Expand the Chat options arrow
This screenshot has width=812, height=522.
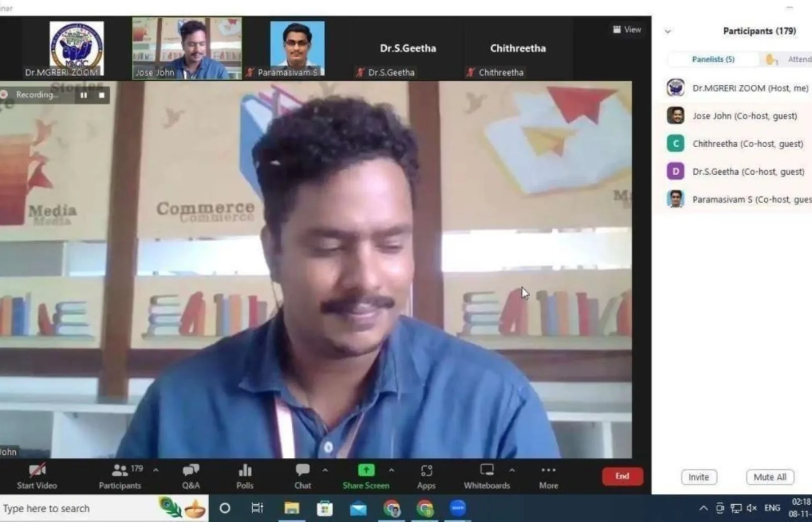325,470
